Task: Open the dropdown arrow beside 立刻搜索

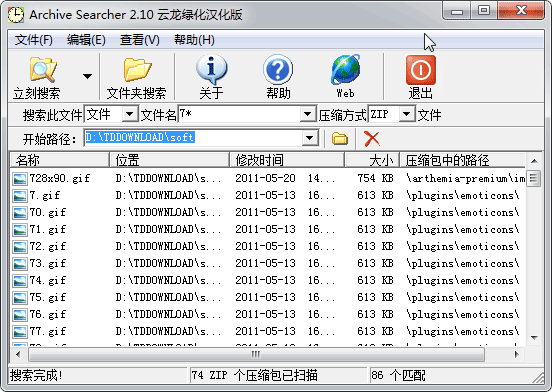Action: pos(87,76)
